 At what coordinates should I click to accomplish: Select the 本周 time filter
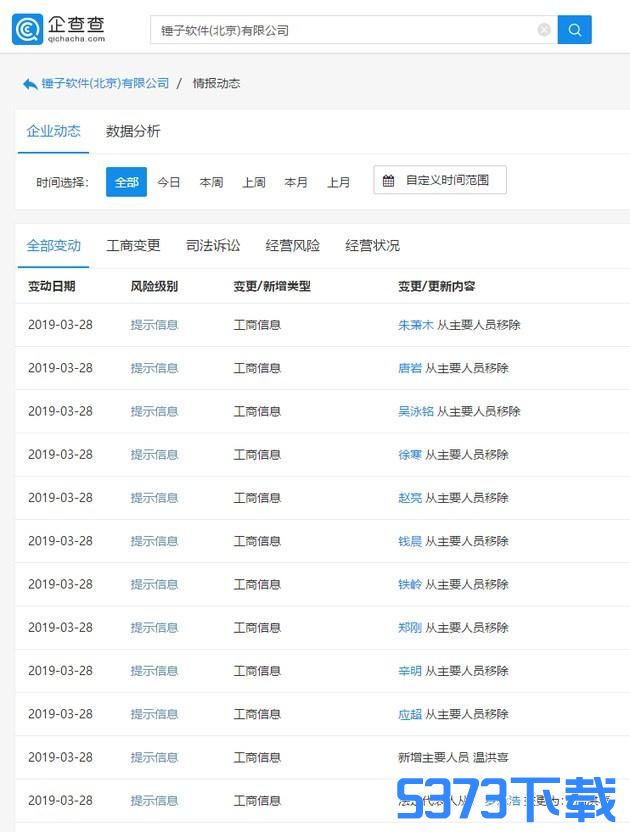coord(211,183)
